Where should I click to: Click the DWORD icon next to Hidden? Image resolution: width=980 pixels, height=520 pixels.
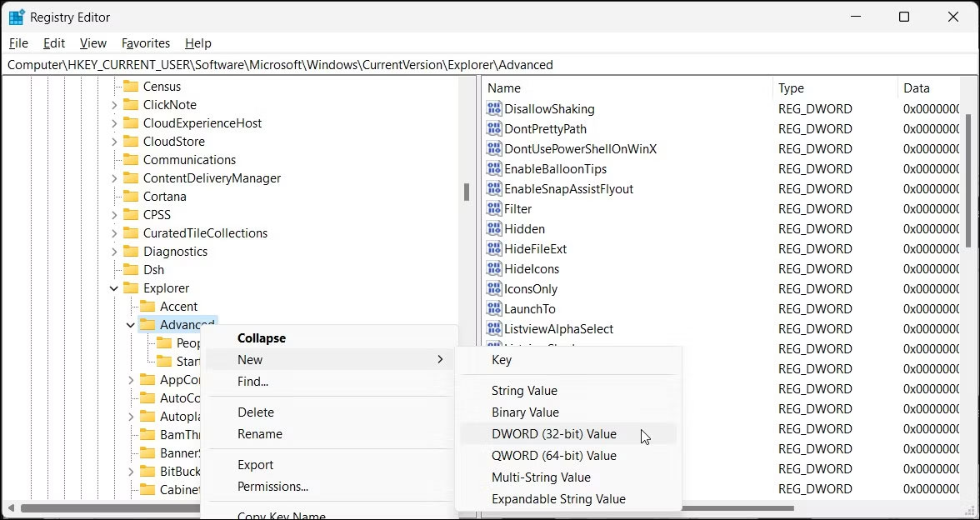tap(494, 228)
